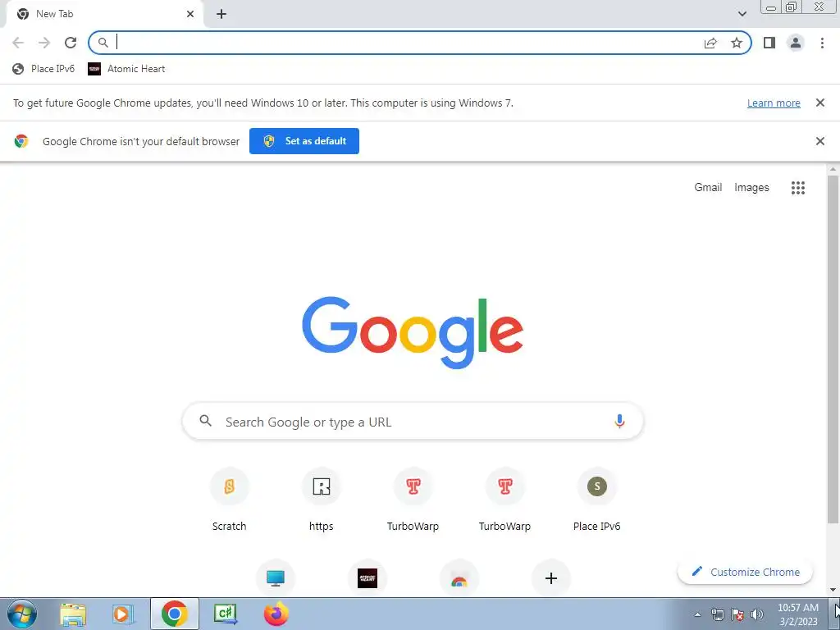840x630 pixels.
Task: Open a new tab with plus button
Action: (x=221, y=14)
